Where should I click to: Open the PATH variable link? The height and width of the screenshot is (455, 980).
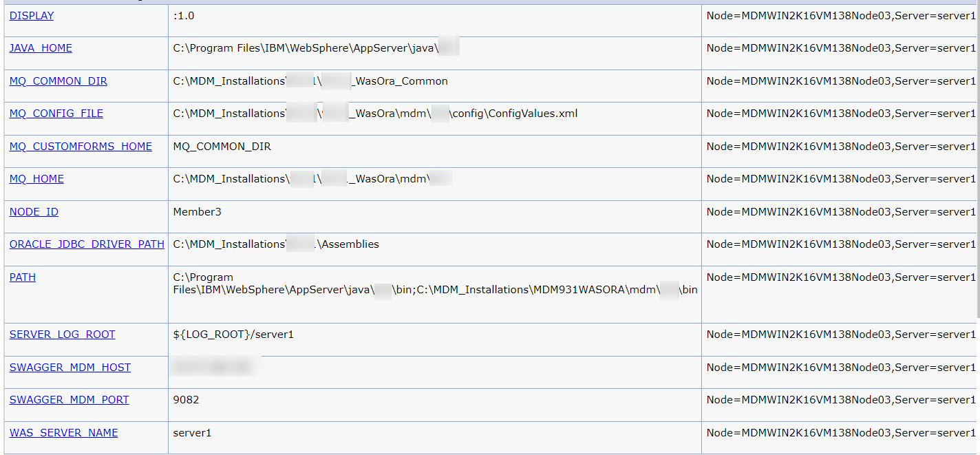click(23, 277)
